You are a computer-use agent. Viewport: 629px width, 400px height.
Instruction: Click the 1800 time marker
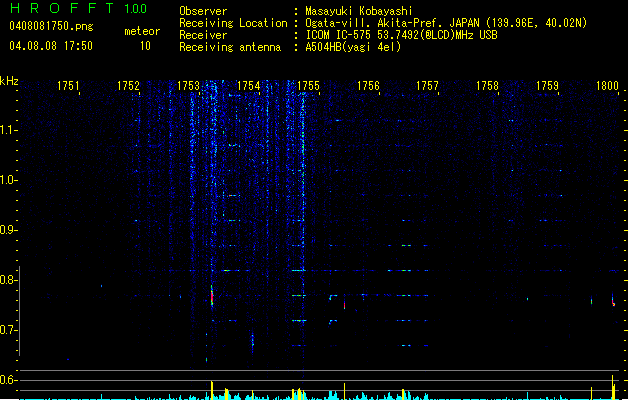point(607,86)
